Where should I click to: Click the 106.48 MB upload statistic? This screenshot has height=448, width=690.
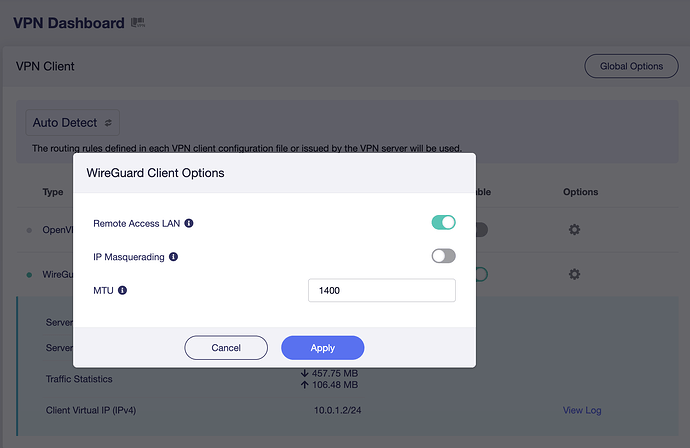[330, 385]
